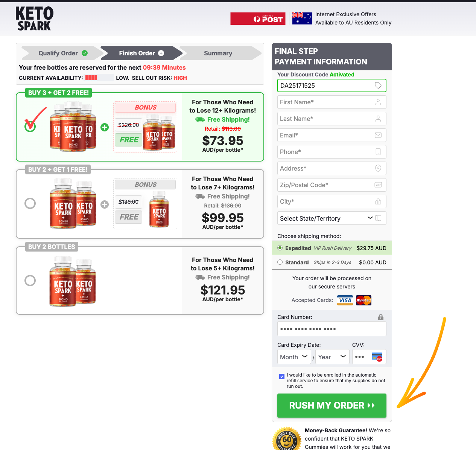Go to the Qualify Order step

[63, 53]
